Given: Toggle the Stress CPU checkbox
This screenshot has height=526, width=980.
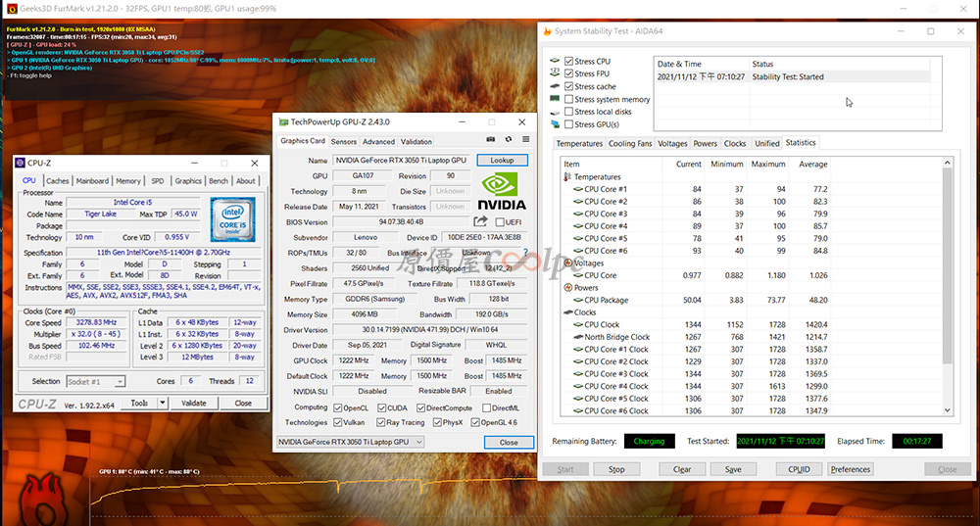Looking at the screenshot, I should (568, 62).
